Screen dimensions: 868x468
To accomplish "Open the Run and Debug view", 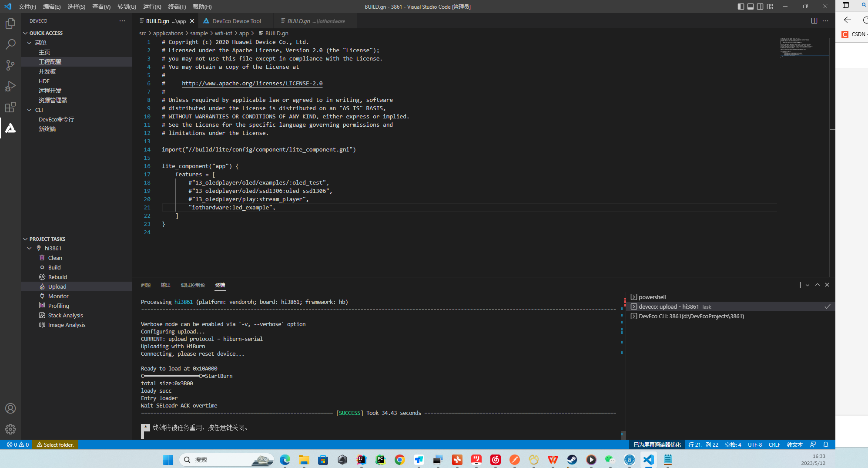I will [10, 86].
